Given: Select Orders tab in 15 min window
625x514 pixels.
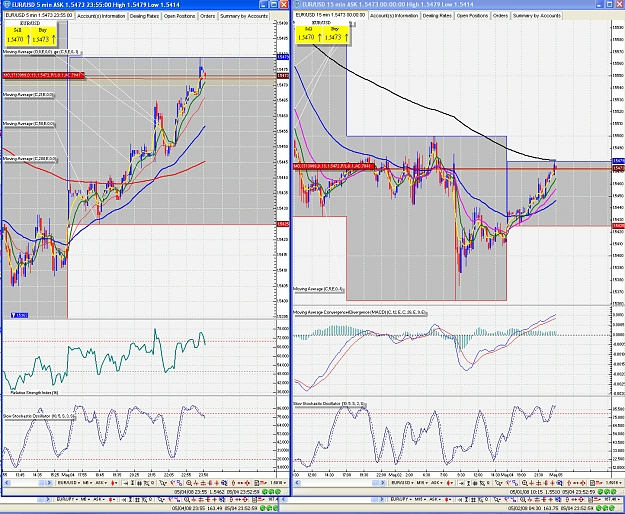Looking at the screenshot, I should [501, 16].
